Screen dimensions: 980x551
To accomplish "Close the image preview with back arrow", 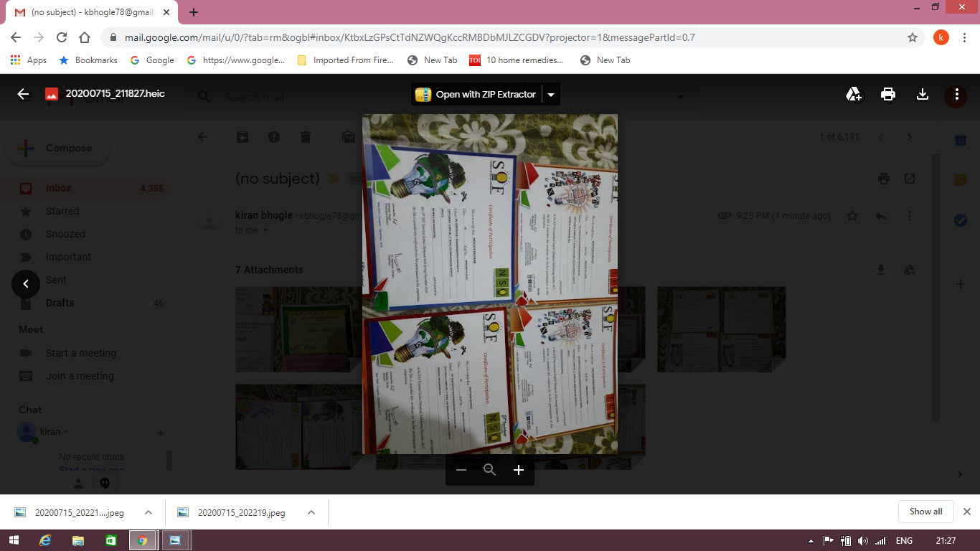I will [x=23, y=94].
